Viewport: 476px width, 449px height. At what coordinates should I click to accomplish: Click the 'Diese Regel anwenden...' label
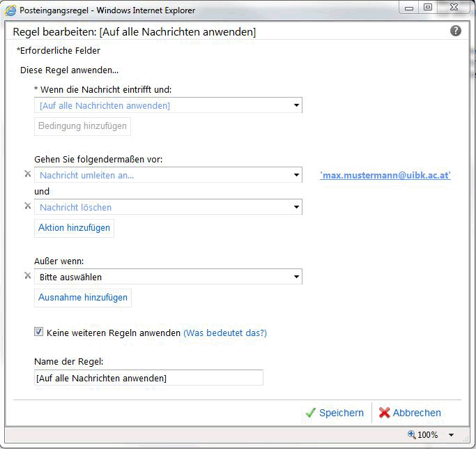pos(69,70)
